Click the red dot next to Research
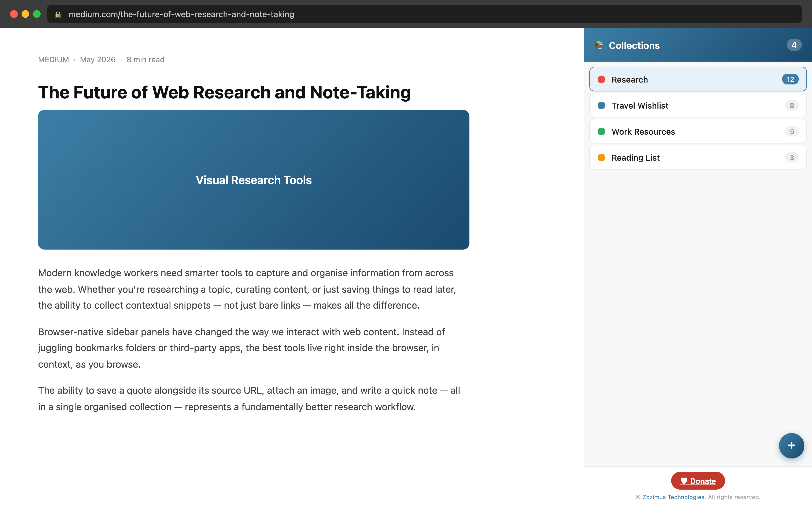Image resolution: width=812 pixels, height=508 pixels. click(x=601, y=80)
